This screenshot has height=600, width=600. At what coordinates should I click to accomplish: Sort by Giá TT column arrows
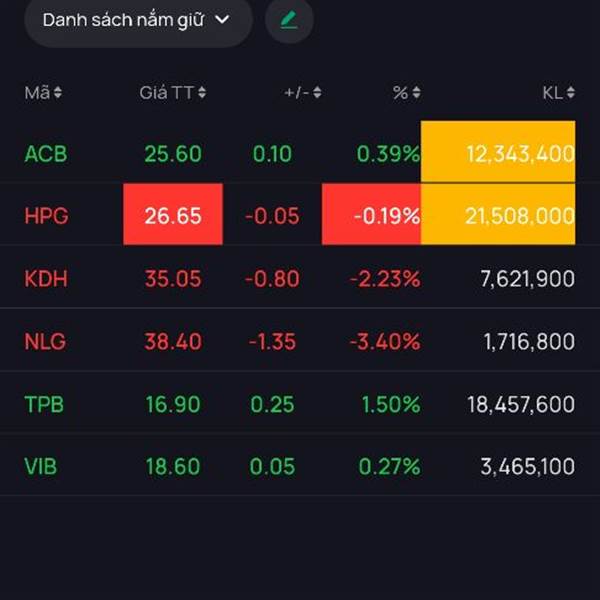[x=202, y=93]
